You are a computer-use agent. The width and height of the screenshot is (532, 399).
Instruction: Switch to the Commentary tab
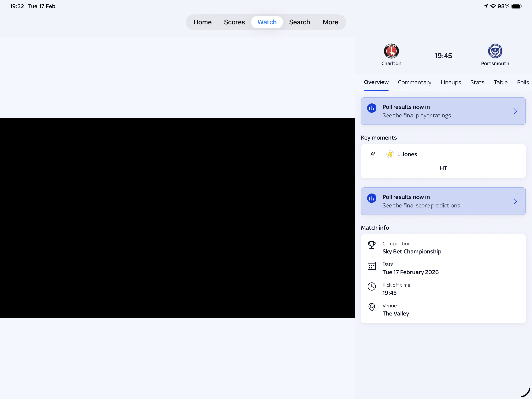tap(414, 83)
